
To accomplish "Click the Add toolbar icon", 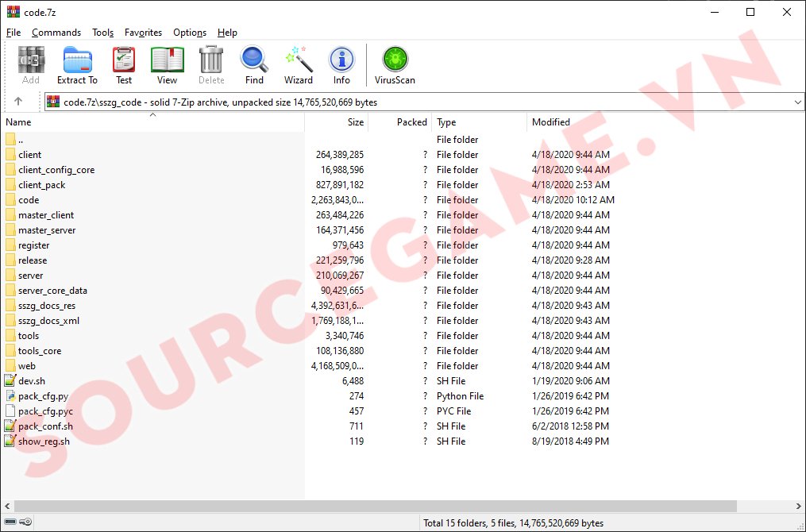I will (31, 65).
